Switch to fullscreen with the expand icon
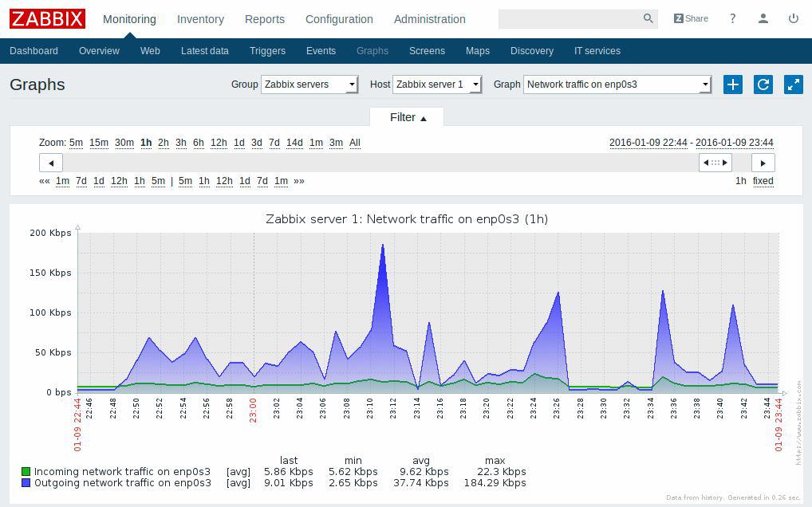 click(794, 84)
